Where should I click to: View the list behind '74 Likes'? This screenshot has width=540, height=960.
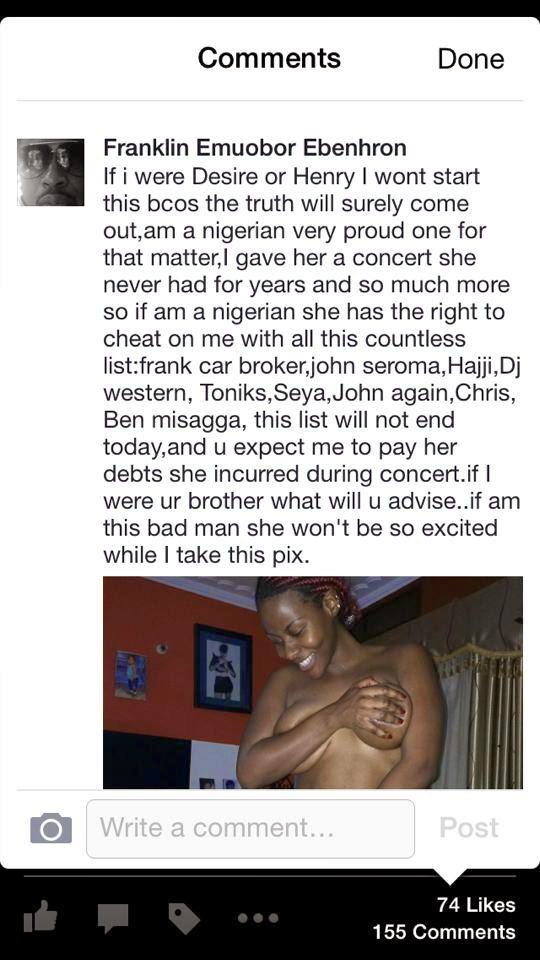pos(476,904)
